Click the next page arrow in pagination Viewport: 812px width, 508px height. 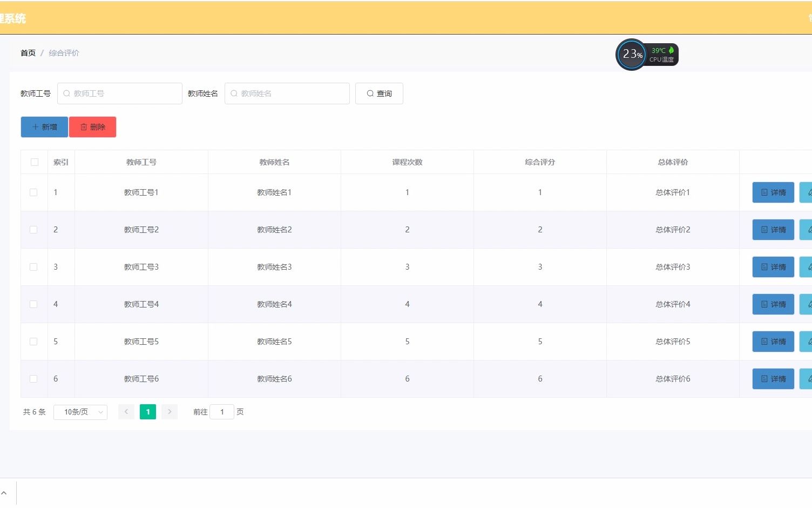click(169, 411)
